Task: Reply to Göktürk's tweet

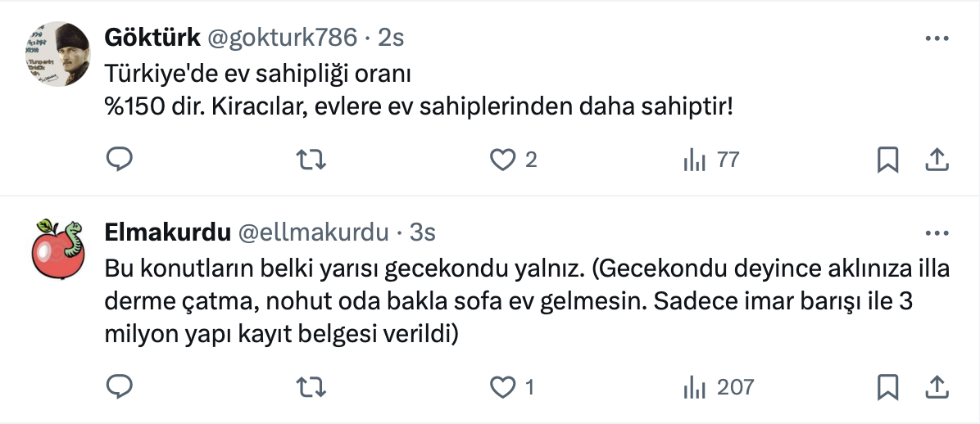Action: [x=120, y=160]
